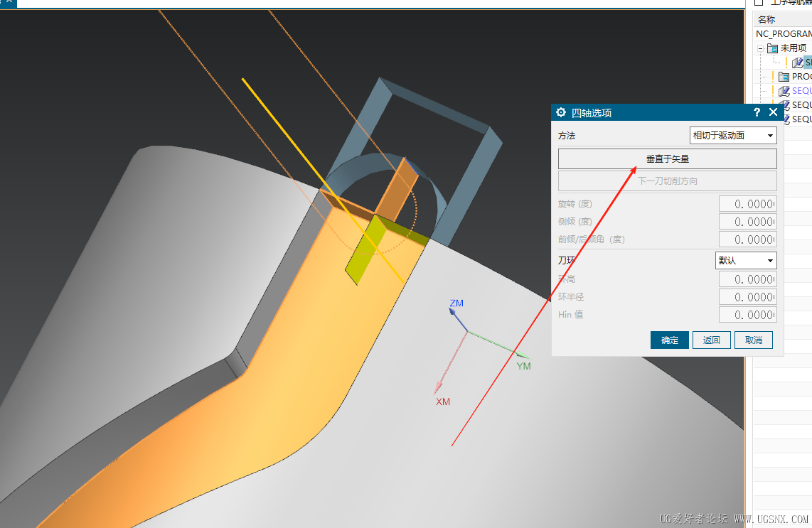Click the 环高 value field

pyautogui.click(x=748, y=279)
